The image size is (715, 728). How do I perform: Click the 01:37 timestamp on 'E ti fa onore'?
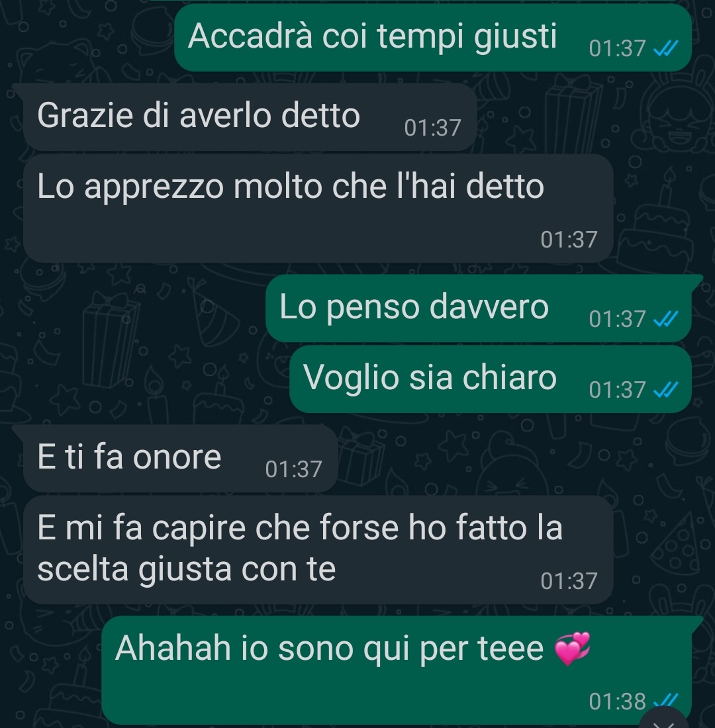[x=294, y=469]
